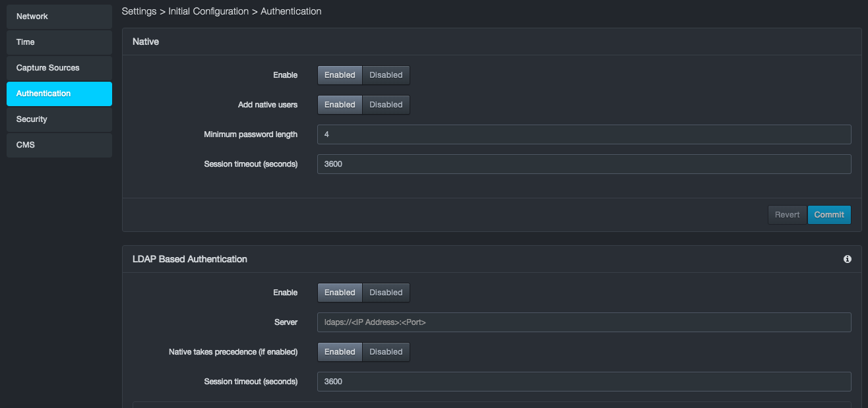868x408 pixels.
Task: Set Native takes precedence to Enabled
Action: (x=340, y=352)
